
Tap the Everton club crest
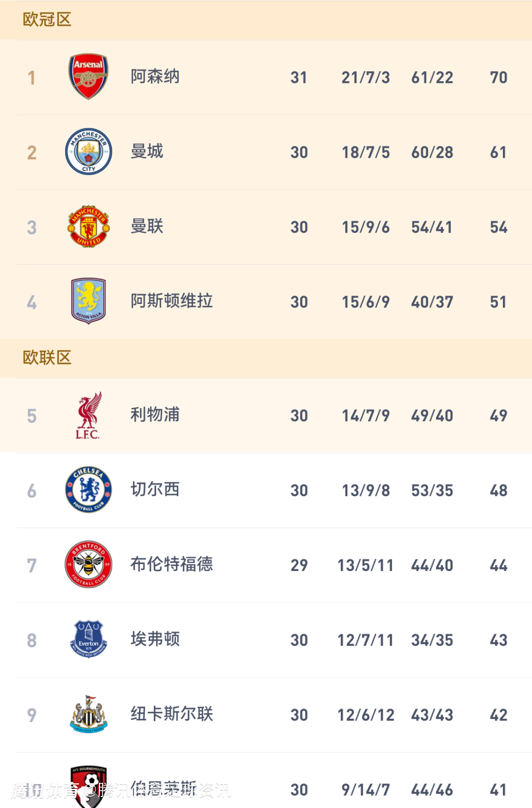(89, 640)
